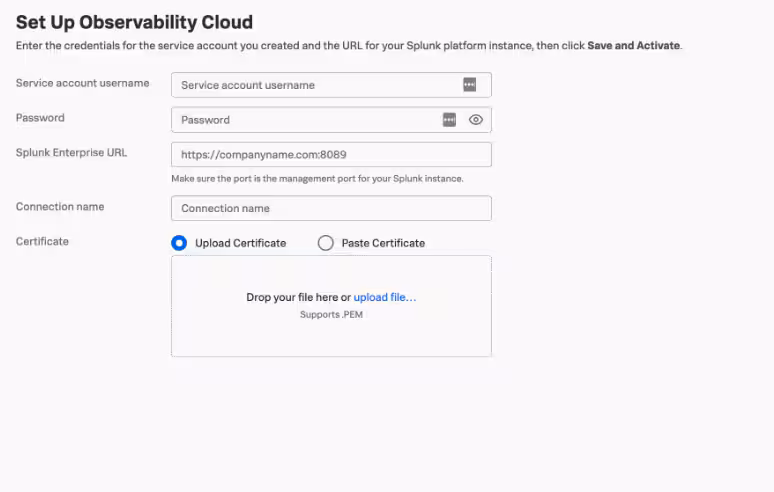Click the 'Service account username' field label
The width and height of the screenshot is (774, 492).
tap(82, 83)
